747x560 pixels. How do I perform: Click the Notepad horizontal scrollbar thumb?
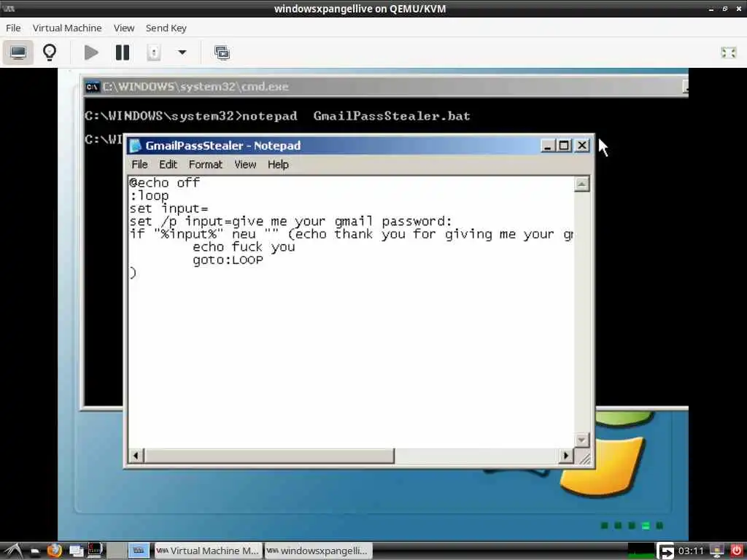point(269,456)
